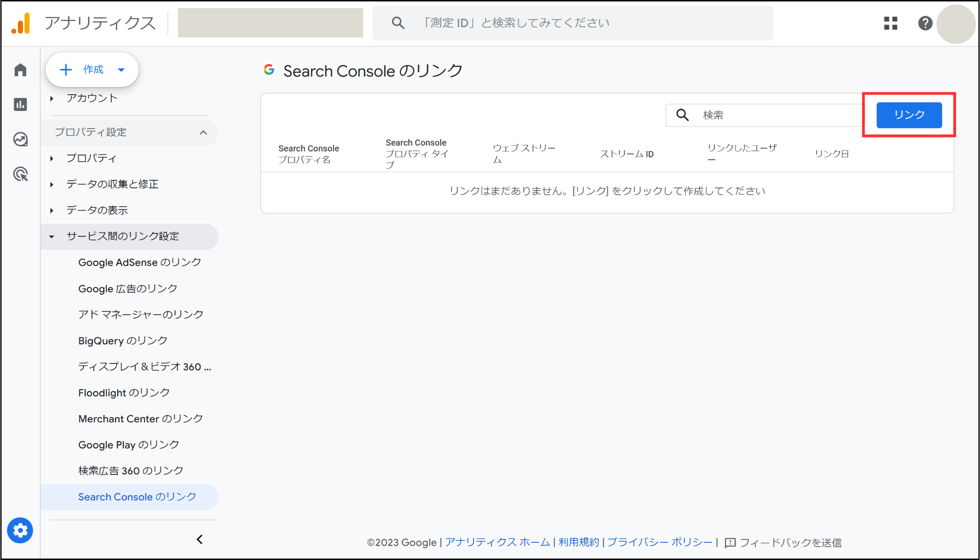Click the Admin gear icon
The height and width of the screenshot is (560, 980).
coord(20,530)
